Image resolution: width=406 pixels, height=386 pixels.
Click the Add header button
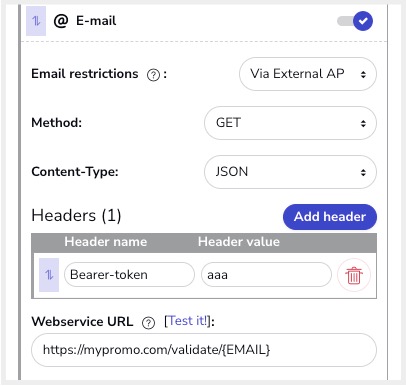(330, 217)
